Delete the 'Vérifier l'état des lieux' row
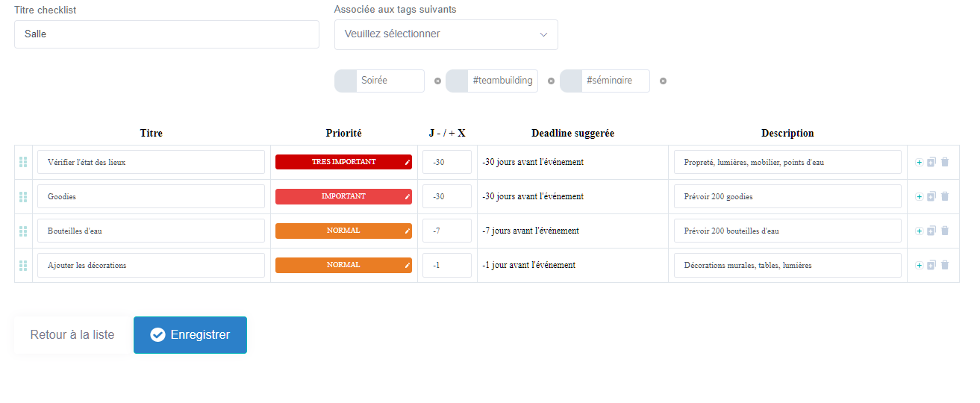Viewport: 980px width, 403px height. point(945,162)
